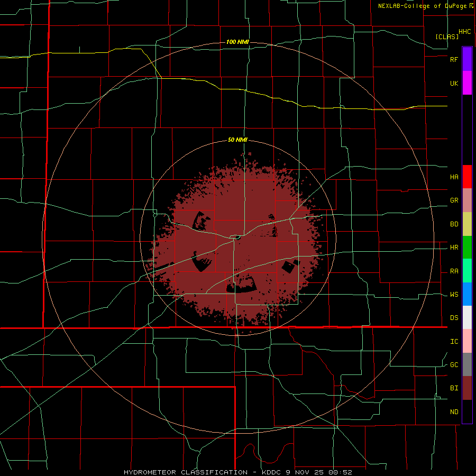Click the IC legend label
The height and width of the screenshot is (476, 476).
click(x=454, y=342)
